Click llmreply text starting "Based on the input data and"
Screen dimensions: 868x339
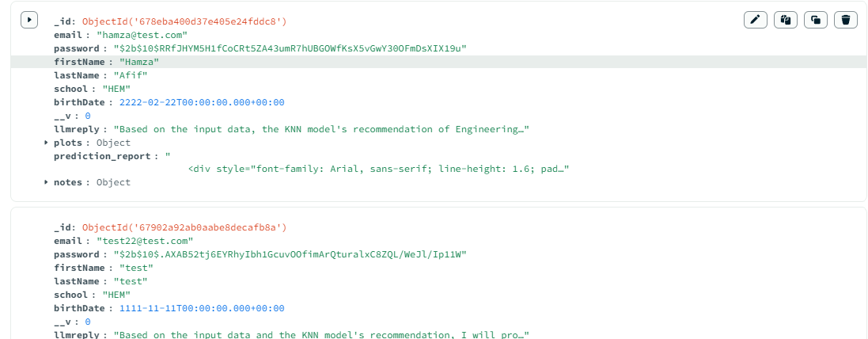pyautogui.click(x=321, y=334)
